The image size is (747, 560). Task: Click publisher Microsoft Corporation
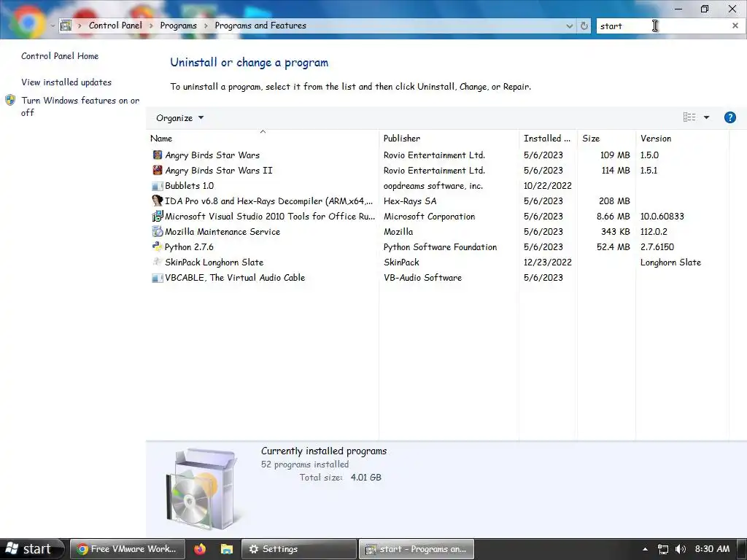[429, 216]
